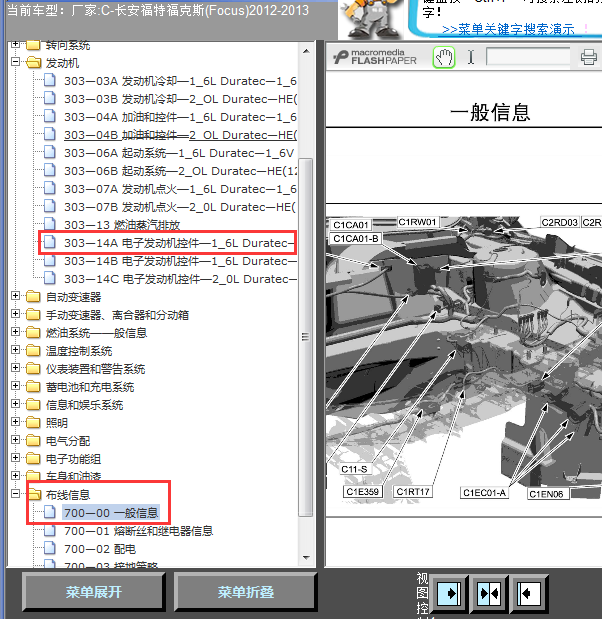Click the view control right-arrow button
Image resolution: width=602 pixels, height=619 pixels.
pyautogui.click(x=449, y=593)
